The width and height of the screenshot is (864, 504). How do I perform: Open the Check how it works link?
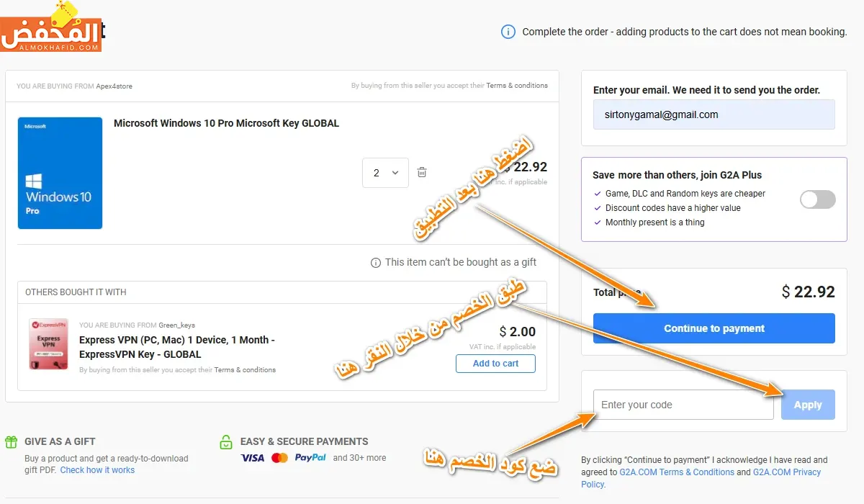click(97, 470)
